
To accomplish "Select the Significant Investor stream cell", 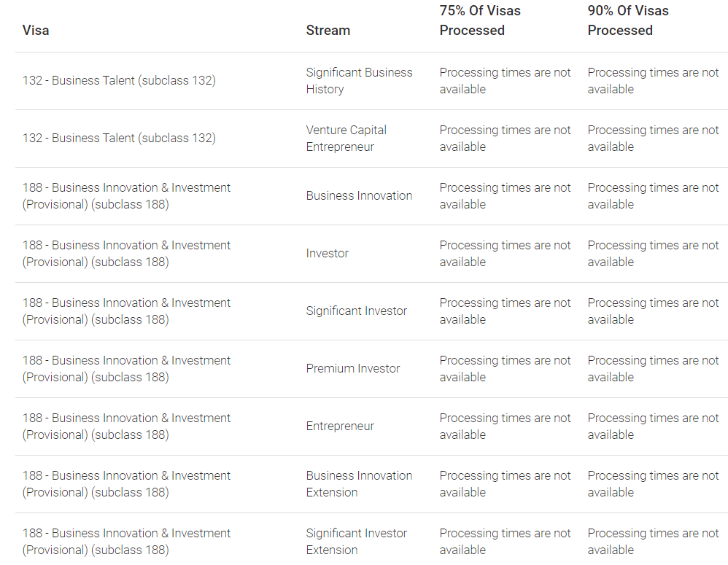I will point(356,311).
